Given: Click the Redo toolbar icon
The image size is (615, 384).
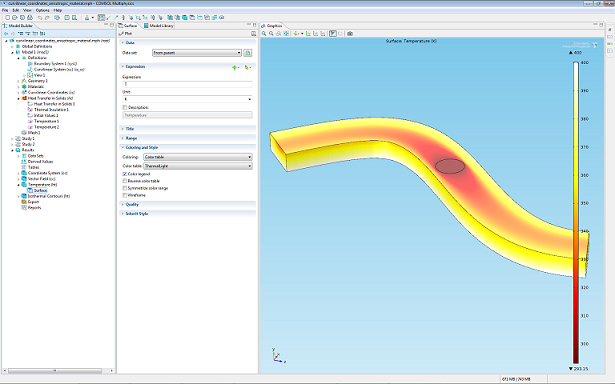Looking at the screenshot, I should pos(47,18).
